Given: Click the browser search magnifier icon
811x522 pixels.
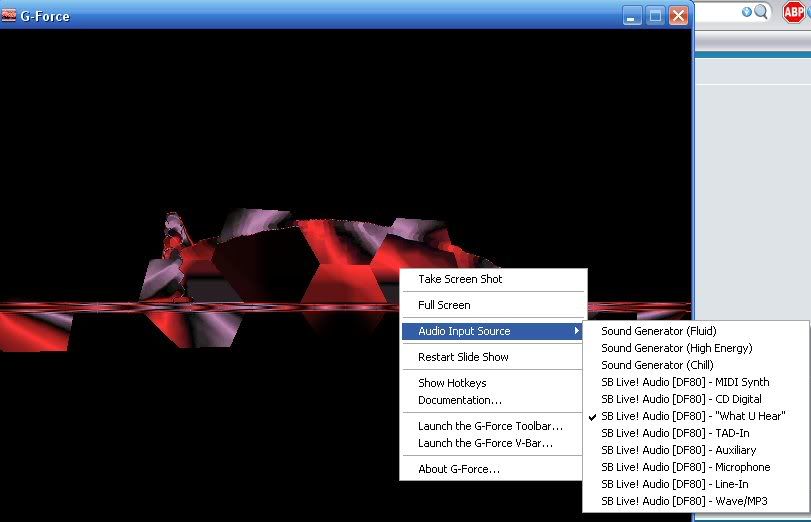Looking at the screenshot, I should click(x=761, y=12).
